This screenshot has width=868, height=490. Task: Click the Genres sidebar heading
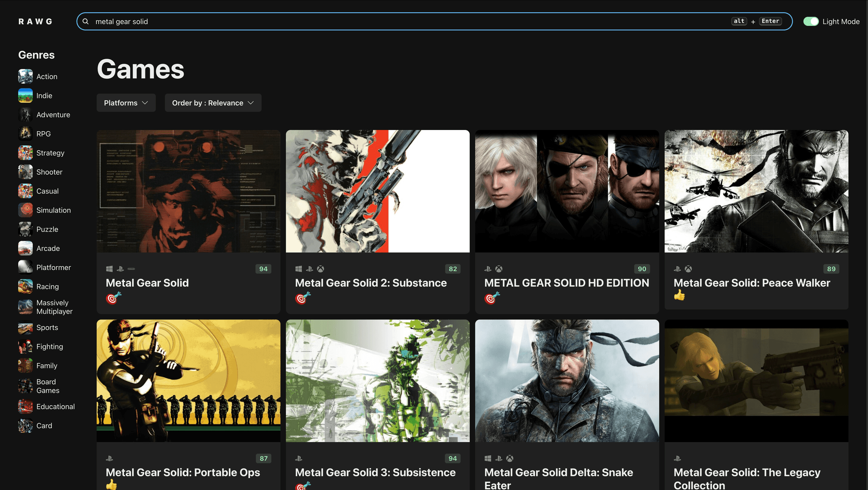pos(36,55)
